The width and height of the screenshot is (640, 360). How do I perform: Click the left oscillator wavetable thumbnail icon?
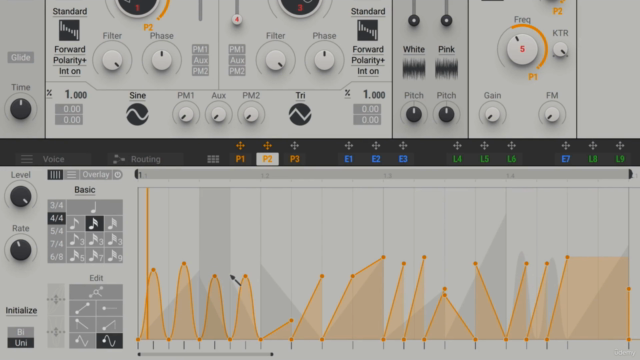(69, 30)
